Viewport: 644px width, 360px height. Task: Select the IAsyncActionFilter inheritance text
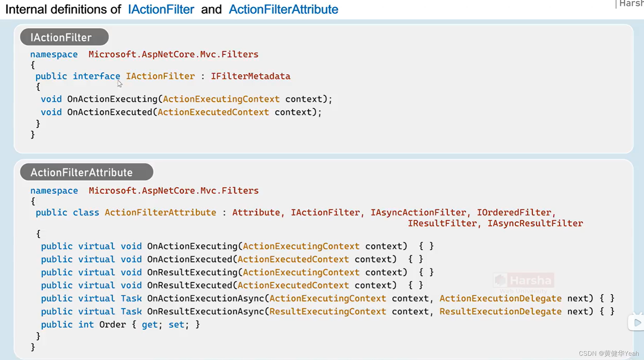coord(419,212)
